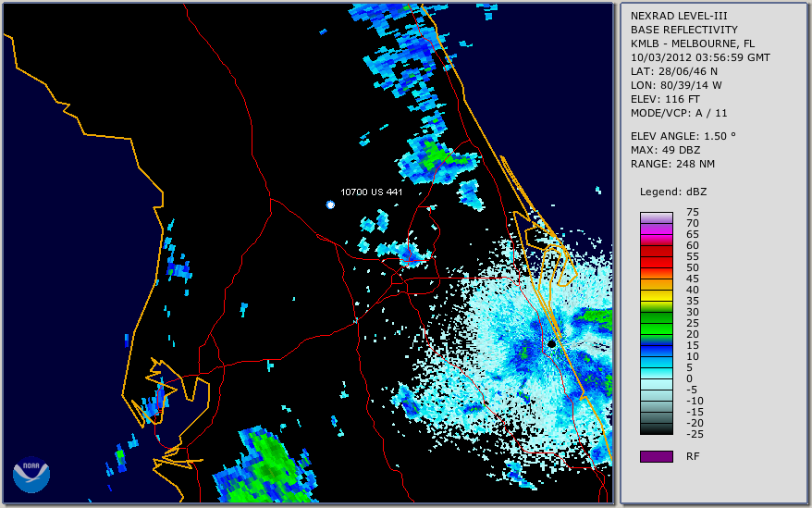Click the MODE/VCP: A / 11 text
Viewport: 812px width, 508px height.
tap(679, 113)
